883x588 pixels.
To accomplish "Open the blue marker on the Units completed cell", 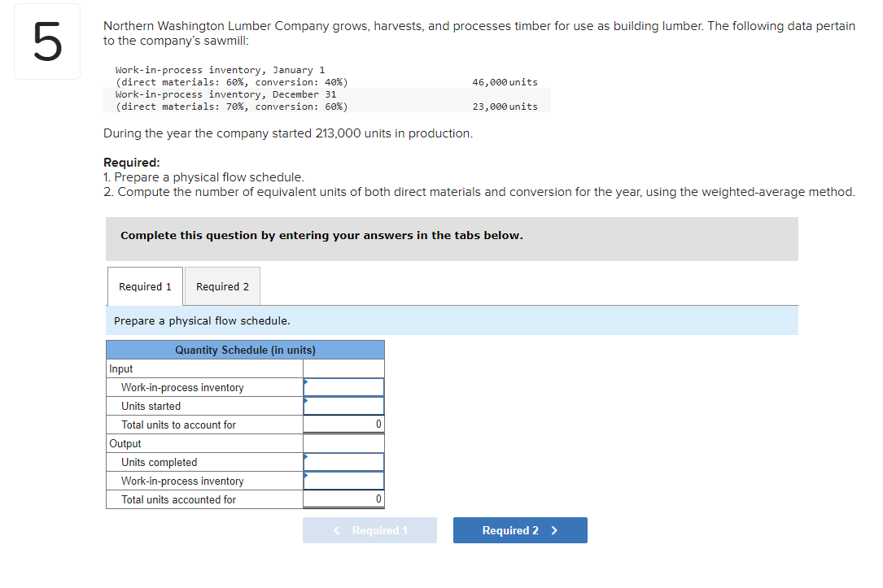I will [x=306, y=456].
